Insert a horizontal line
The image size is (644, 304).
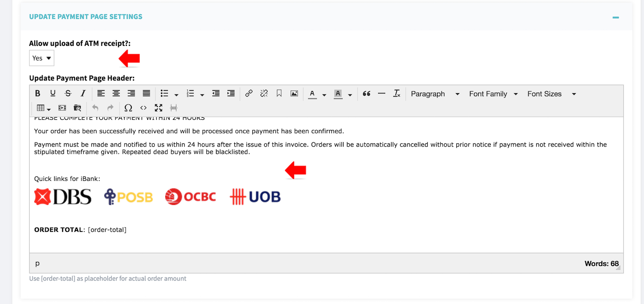point(382,94)
